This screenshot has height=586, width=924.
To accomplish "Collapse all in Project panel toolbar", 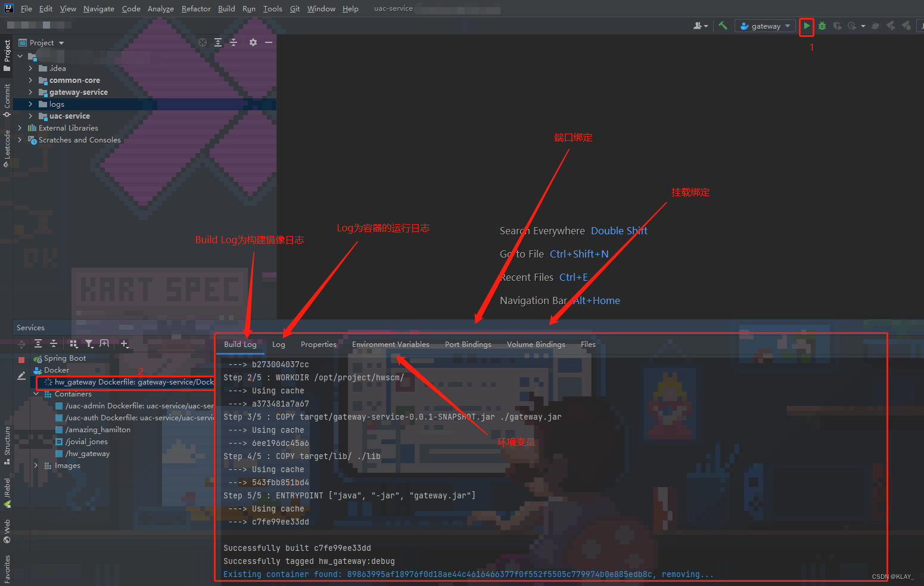I will tap(234, 42).
